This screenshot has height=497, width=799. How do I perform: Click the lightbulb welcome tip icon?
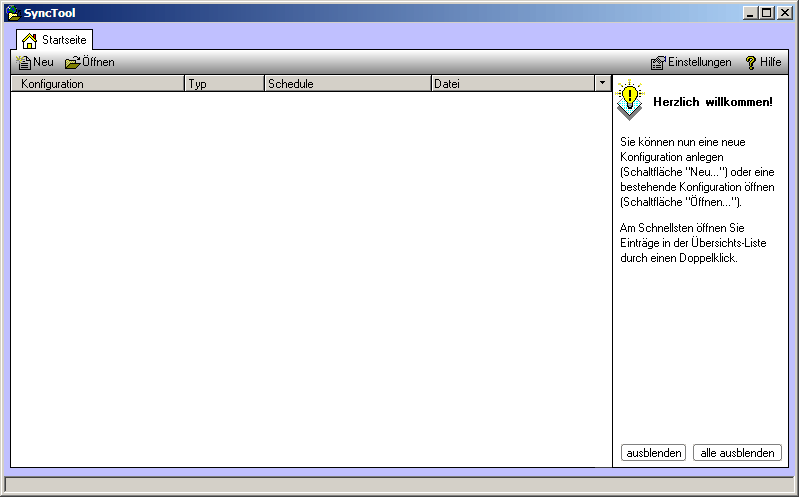(629, 100)
